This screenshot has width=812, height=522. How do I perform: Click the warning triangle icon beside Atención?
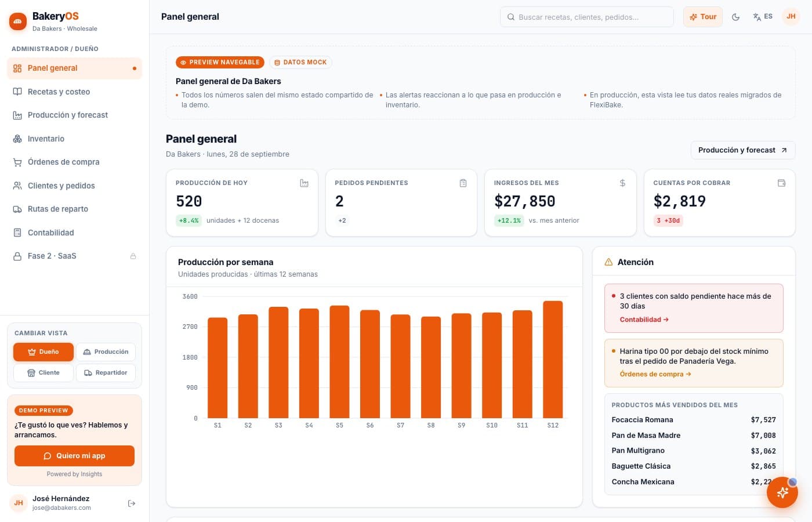click(608, 262)
